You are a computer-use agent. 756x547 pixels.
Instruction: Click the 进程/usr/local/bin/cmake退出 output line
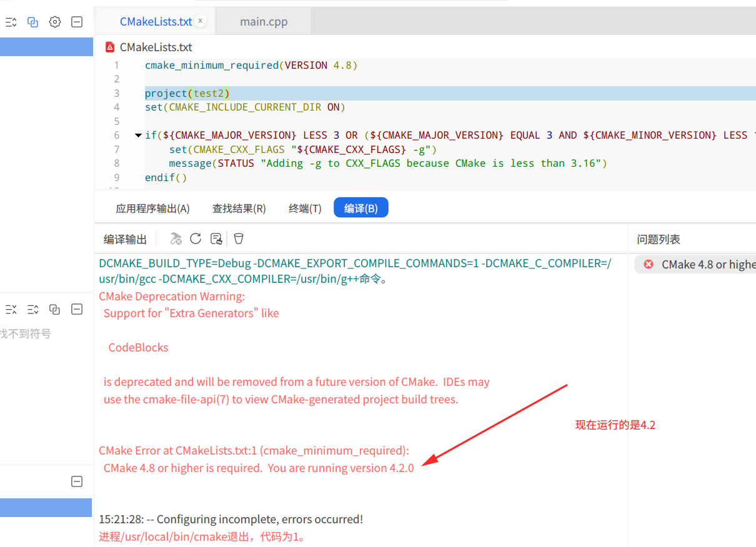point(202,537)
